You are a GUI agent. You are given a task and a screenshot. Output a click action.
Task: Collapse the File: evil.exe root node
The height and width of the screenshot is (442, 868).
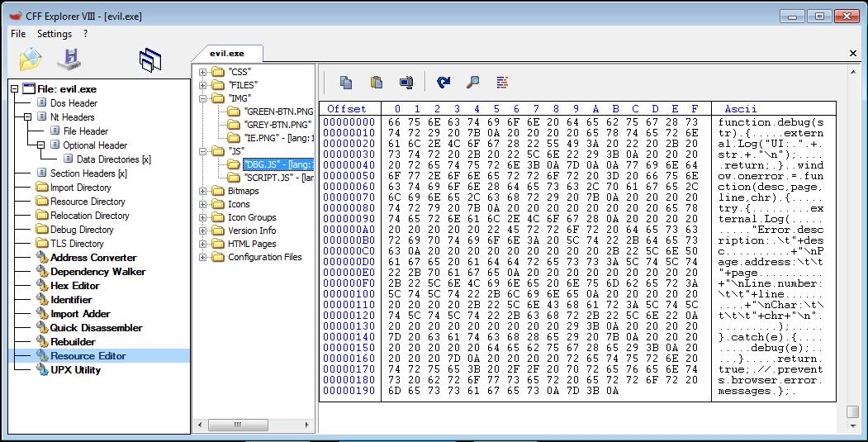[14, 88]
